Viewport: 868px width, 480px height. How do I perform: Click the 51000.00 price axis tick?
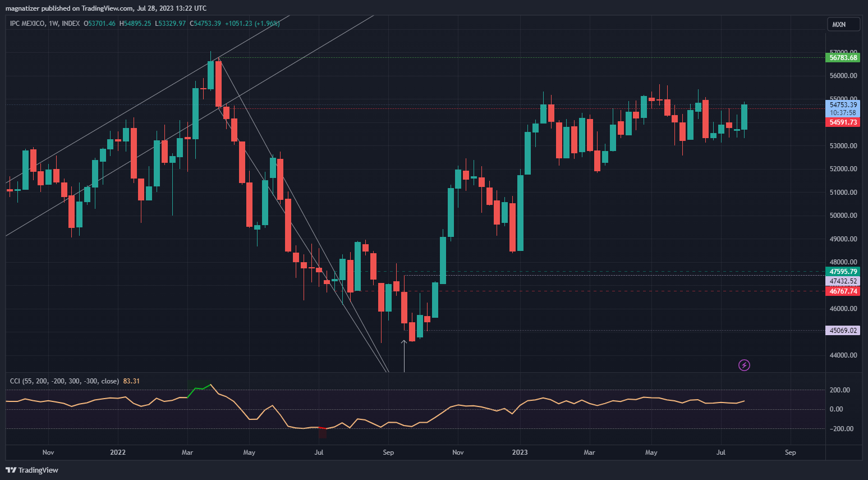[x=843, y=193]
